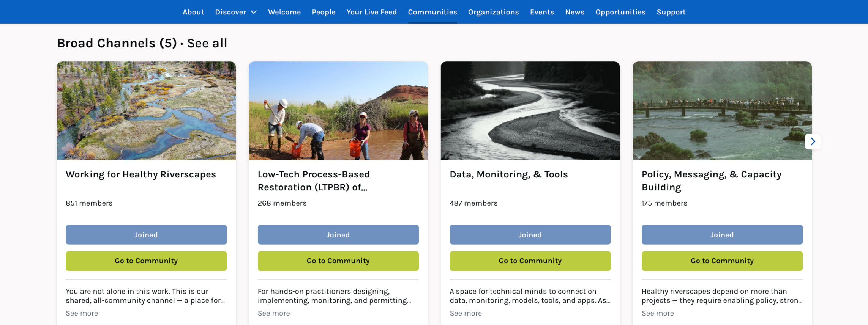Go to Community for Data, Monitoring, & Tools
Screen dimensions: 868x325
530,261
